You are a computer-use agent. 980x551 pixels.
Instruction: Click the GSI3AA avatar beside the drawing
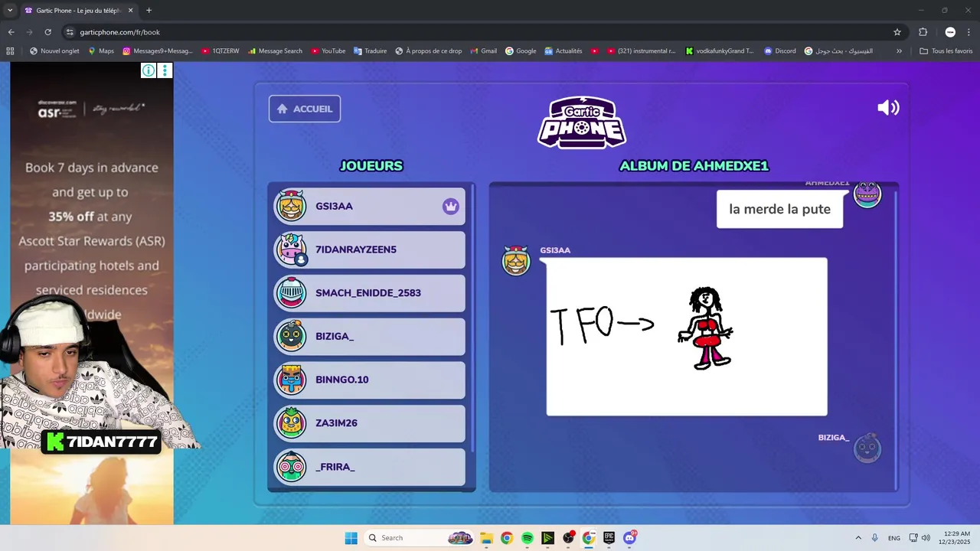coord(516,261)
